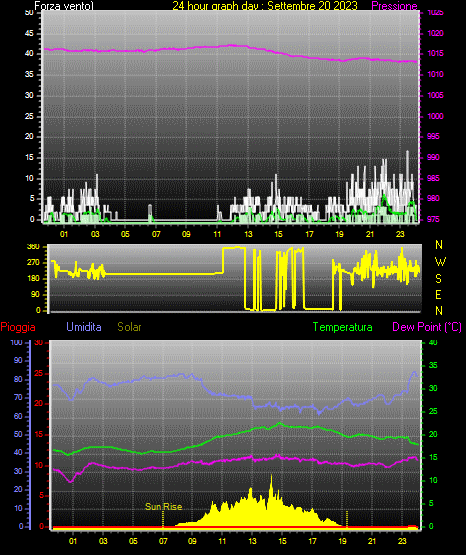Click the 'Dew Point (°C)' legend label
This screenshot has width=466, height=555.
tap(427, 327)
